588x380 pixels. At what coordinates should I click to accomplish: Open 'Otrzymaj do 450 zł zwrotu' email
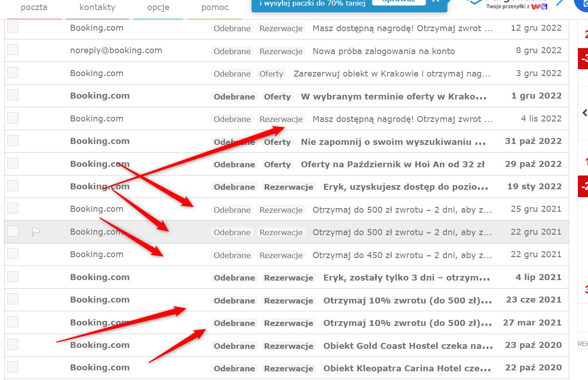[x=402, y=255]
